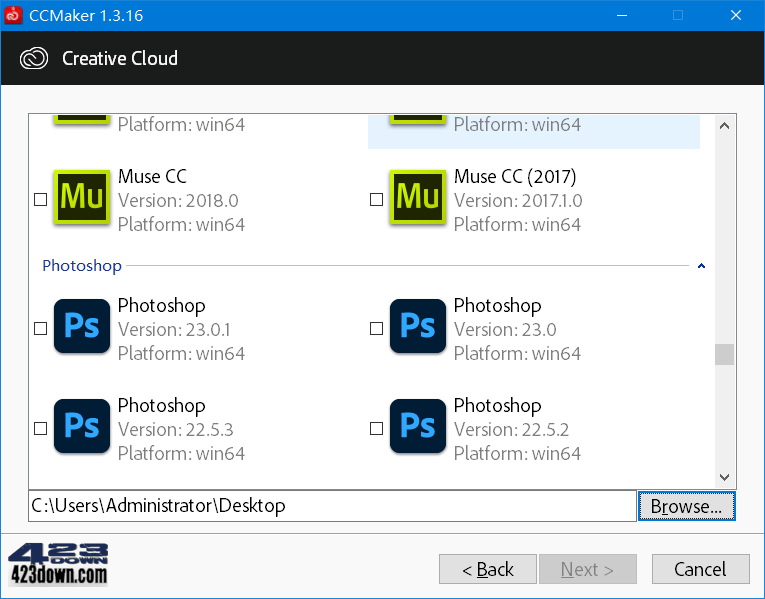
Task: Click the scrollbar thumb in product list
Action: point(725,355)
